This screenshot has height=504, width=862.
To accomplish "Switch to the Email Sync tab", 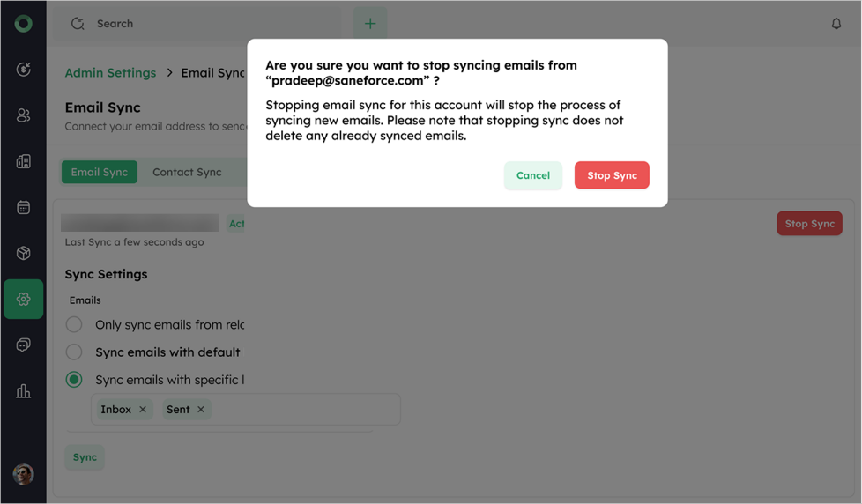I will point(100,172).
